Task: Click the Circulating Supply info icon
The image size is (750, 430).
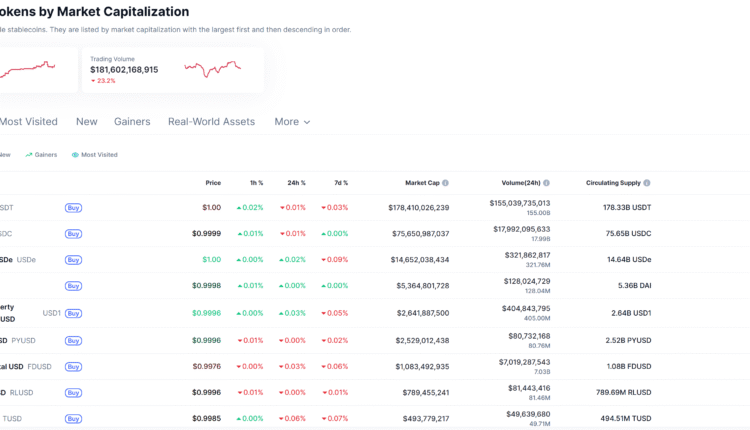Action: click(x=647, y=183)
